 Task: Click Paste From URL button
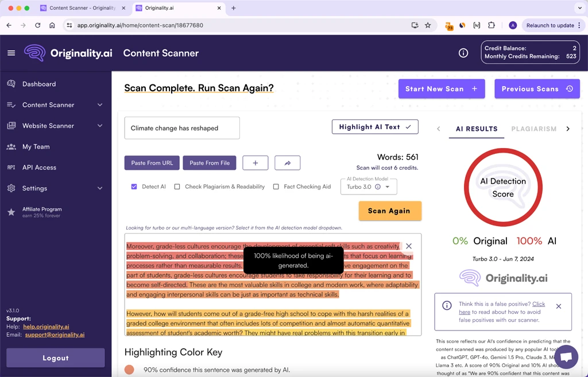pos(152,163)
